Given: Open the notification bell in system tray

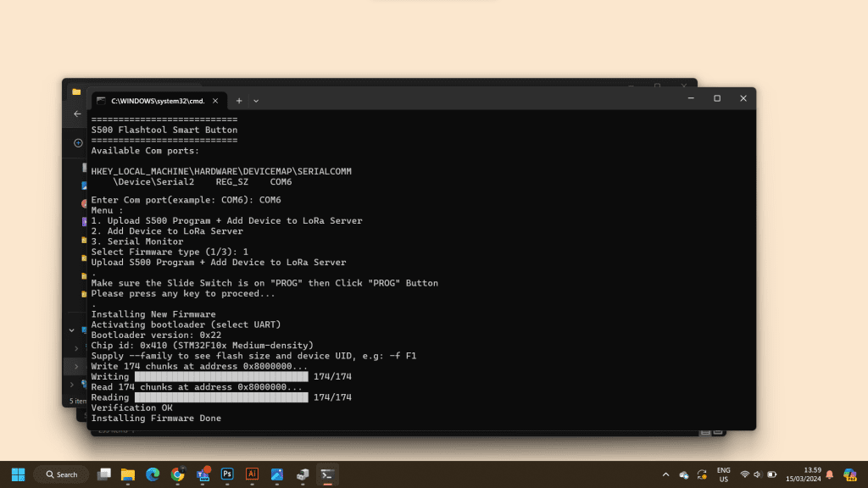Looking at the screenshot, I should point(830,474).
